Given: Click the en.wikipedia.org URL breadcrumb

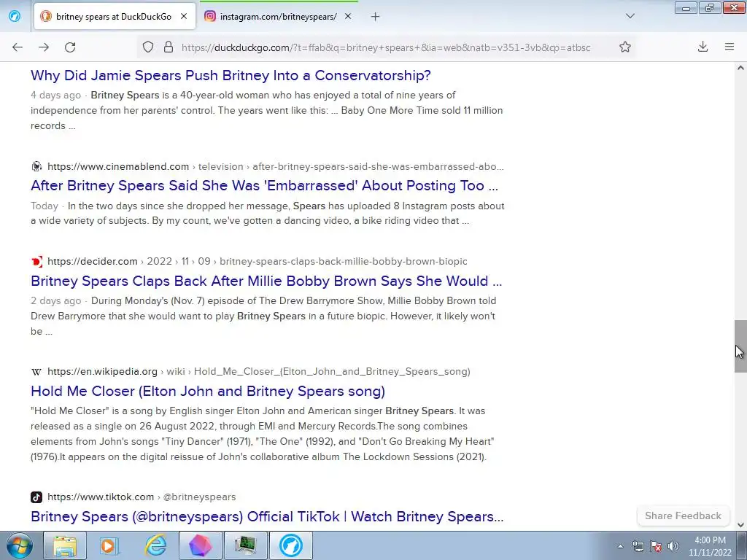Looking at the screenshot, I should (x=259, y=371).
